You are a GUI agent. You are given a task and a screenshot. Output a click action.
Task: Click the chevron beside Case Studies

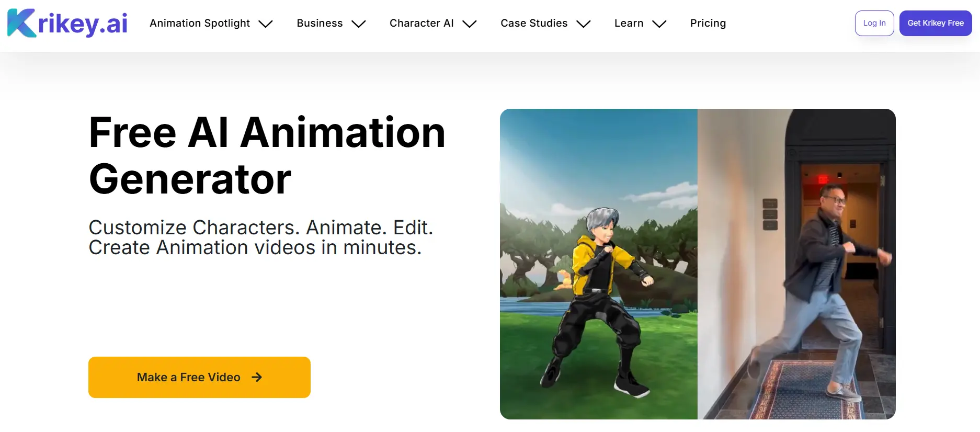click(583, 24)
